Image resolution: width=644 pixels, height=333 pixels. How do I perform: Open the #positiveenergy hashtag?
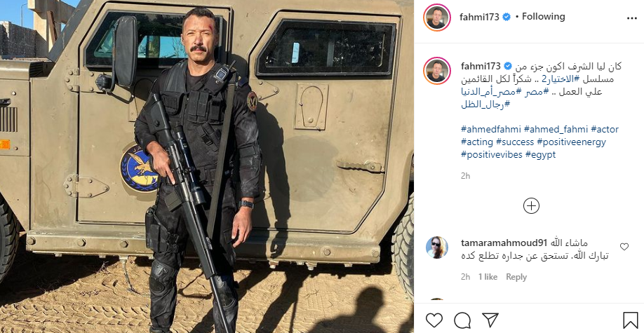click(571, 142)
